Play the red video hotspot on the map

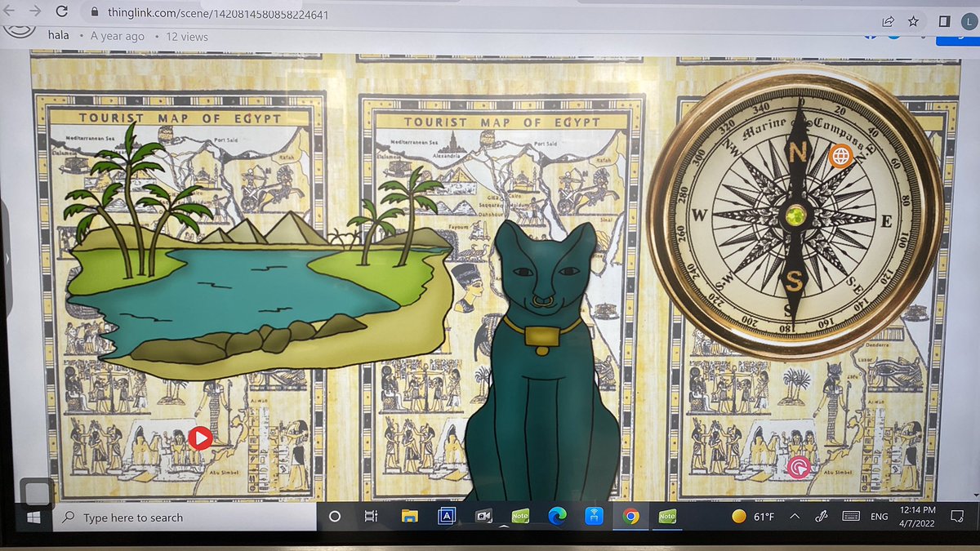(x=200, y=438)
